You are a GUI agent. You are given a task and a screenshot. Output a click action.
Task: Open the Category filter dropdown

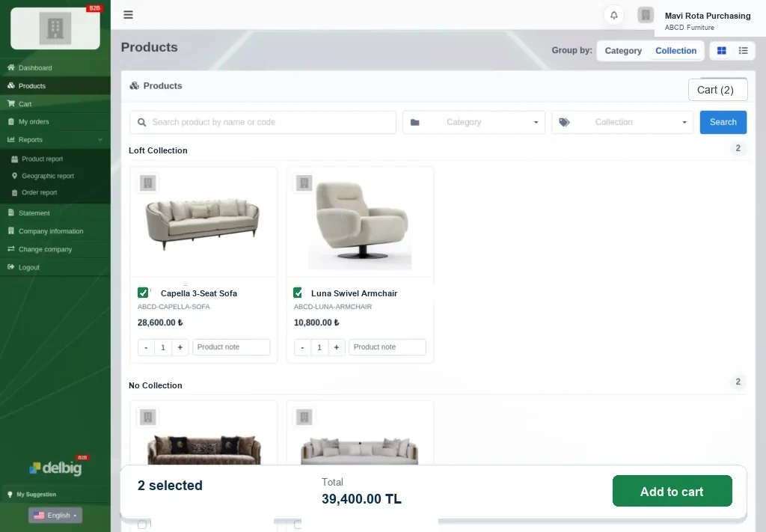click(x=474, y=122)
